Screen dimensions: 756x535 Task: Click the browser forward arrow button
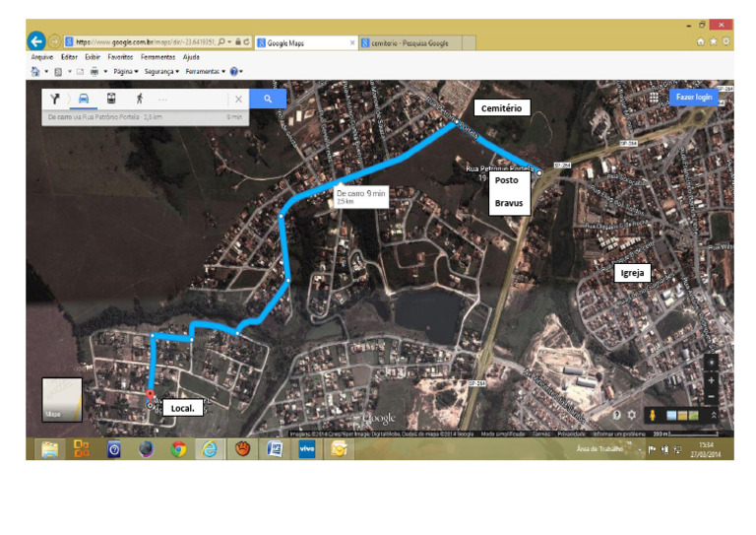[x=54, y=42]
